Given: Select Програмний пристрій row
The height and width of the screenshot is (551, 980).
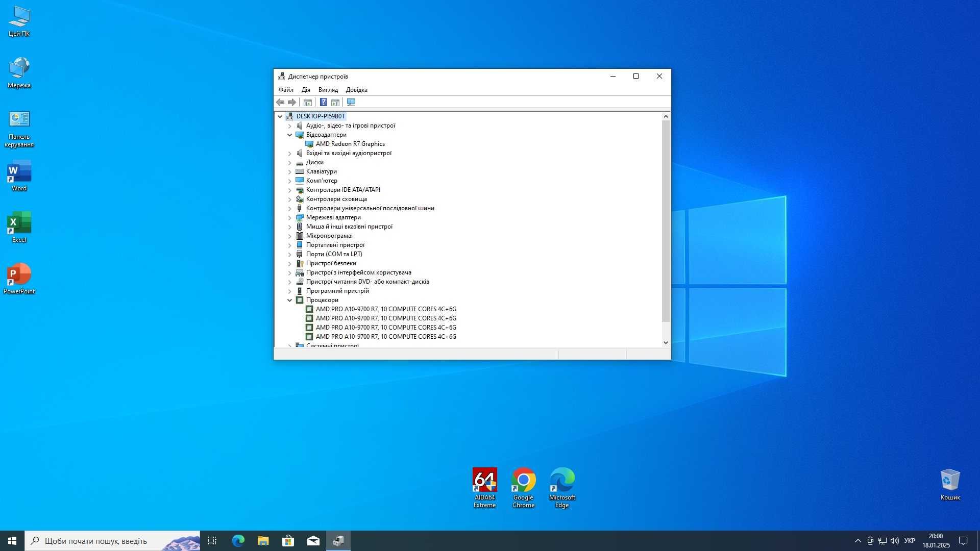Looking at the screenshot, I should pyautogui.click(x=337, y=291).
